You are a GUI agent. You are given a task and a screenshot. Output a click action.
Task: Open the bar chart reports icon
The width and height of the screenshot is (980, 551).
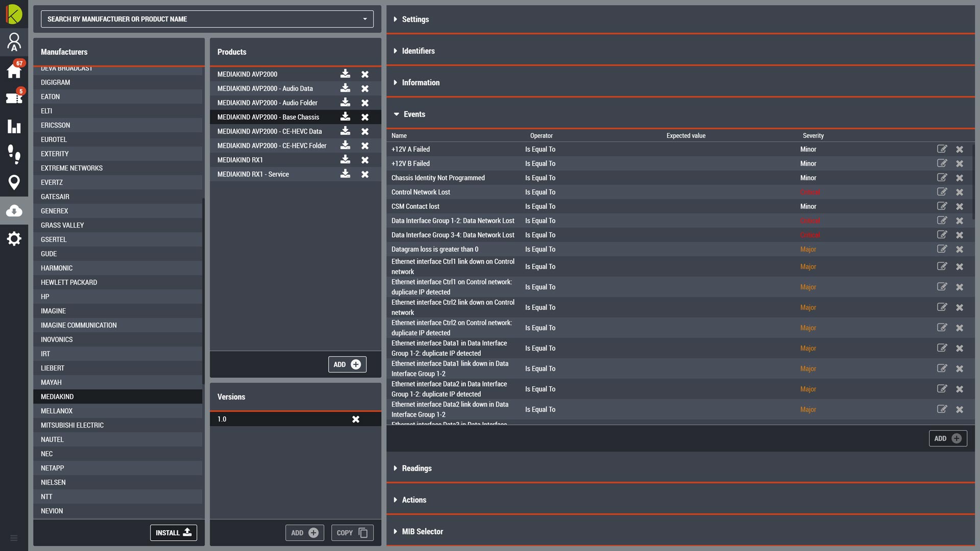14,126
